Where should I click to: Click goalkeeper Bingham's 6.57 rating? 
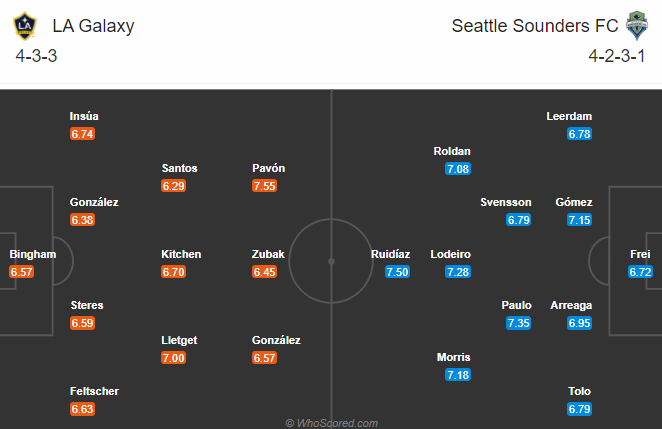click(22, 272)
